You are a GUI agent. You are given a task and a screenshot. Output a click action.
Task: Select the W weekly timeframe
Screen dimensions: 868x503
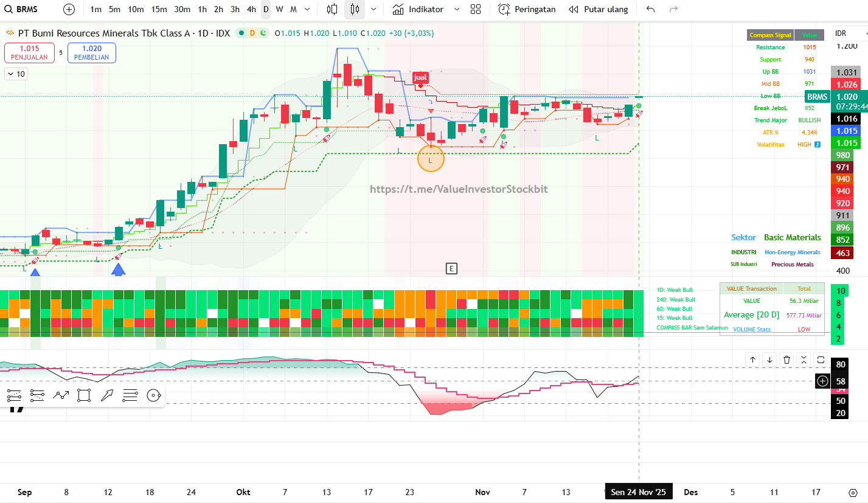pos(279,9)
